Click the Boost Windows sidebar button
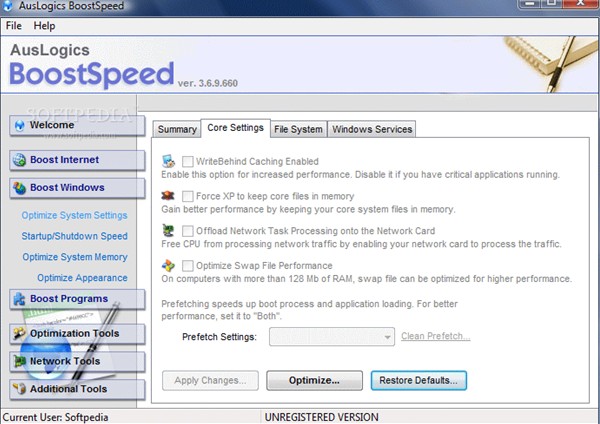The width and height of the screenshot is (600, 424). [x=77, y=188]
